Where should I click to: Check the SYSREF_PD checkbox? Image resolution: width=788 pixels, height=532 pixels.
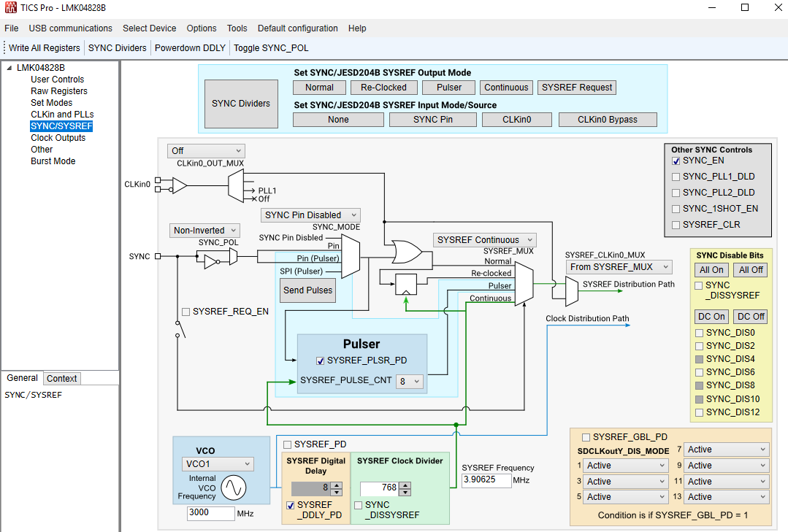(288, 444)
